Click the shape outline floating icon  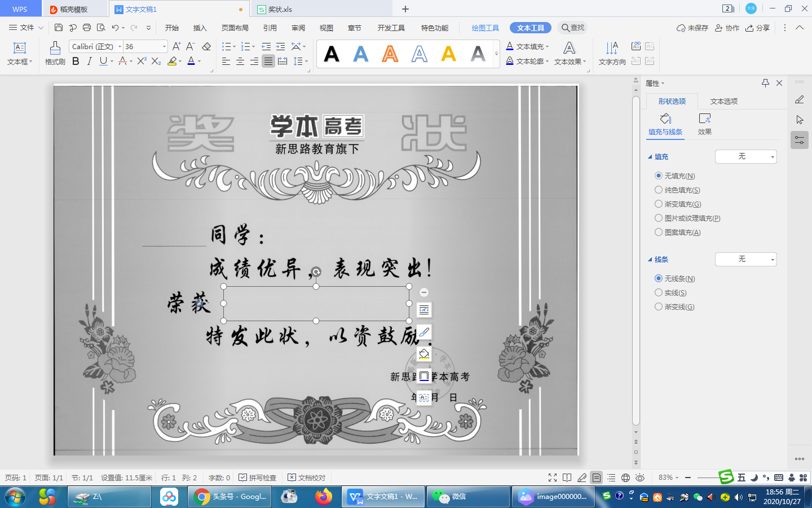[424, 376]
